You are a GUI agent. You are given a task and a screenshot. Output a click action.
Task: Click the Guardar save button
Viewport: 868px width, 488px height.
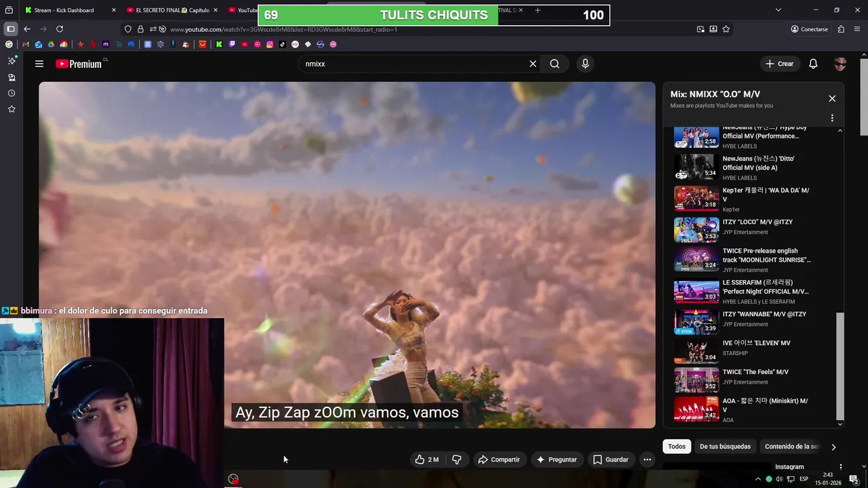coord(611,460)
